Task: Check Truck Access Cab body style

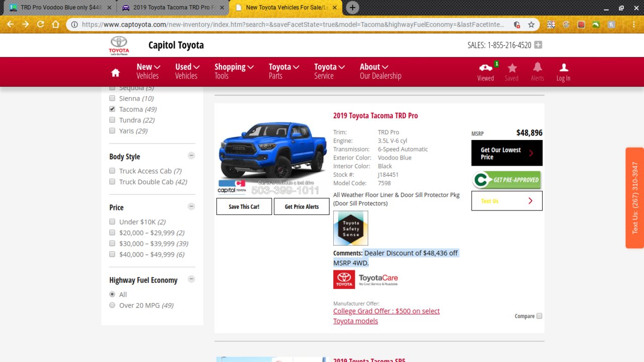Action: click(112, 171)
